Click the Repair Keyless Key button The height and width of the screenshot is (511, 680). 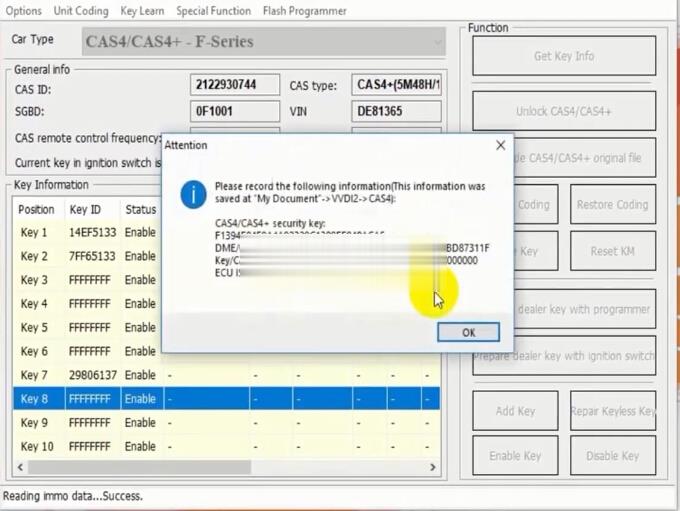[x=612, y=411]
